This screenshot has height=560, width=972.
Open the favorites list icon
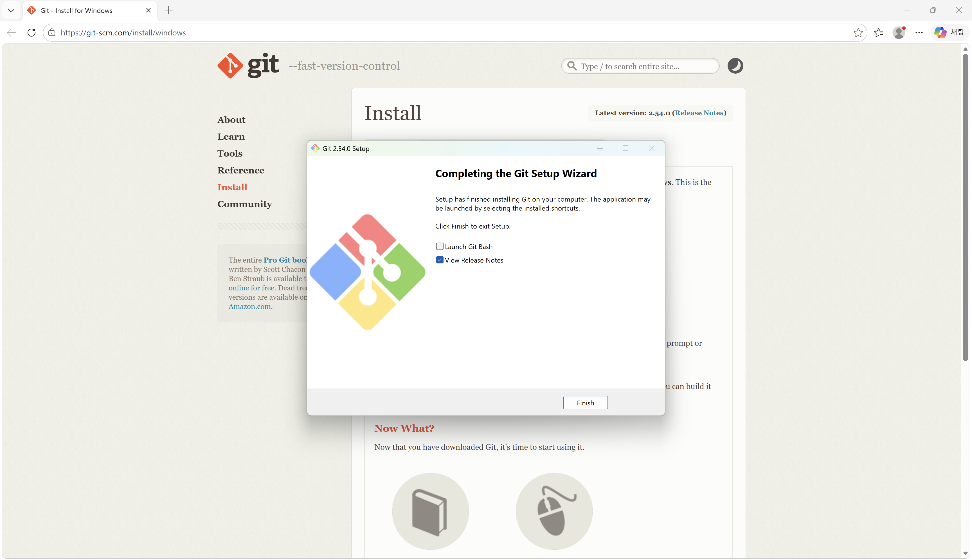tap(879, 33)
